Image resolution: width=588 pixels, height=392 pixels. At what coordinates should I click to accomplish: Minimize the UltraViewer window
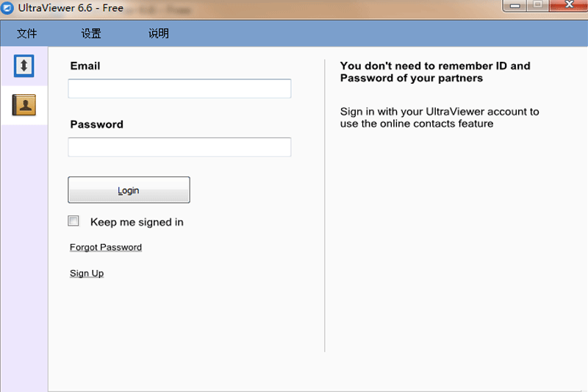click(515, 6)
